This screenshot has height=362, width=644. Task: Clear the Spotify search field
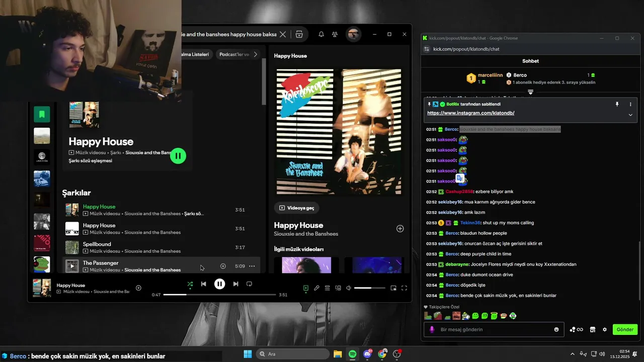(x=283, y=34)
